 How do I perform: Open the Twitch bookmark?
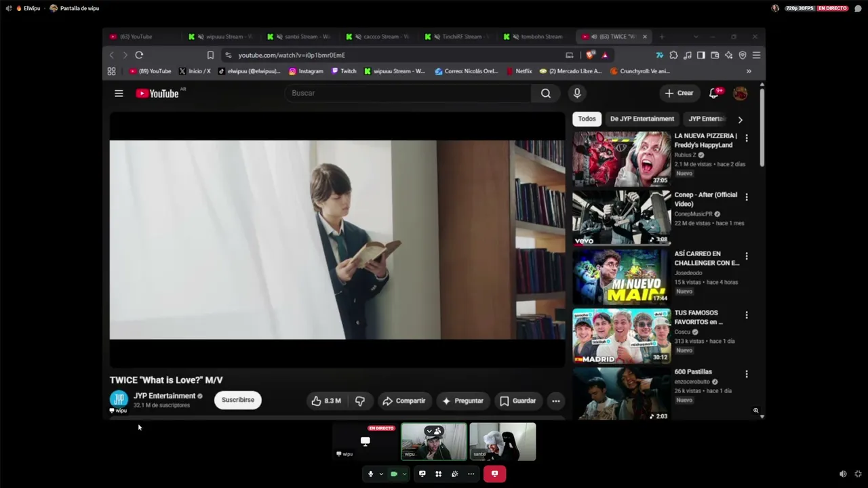pyautogui.click(x=344, y=71)
